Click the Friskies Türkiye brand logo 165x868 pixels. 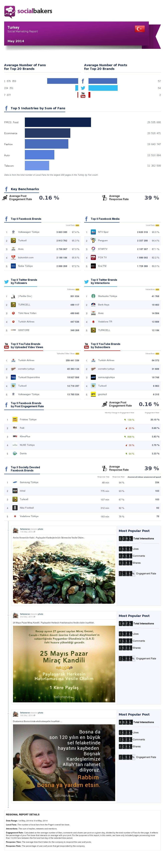click(15, 420)
